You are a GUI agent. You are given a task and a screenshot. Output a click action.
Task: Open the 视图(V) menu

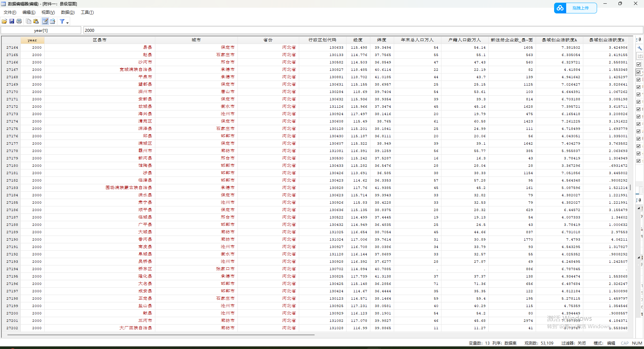tap(48, 12)
